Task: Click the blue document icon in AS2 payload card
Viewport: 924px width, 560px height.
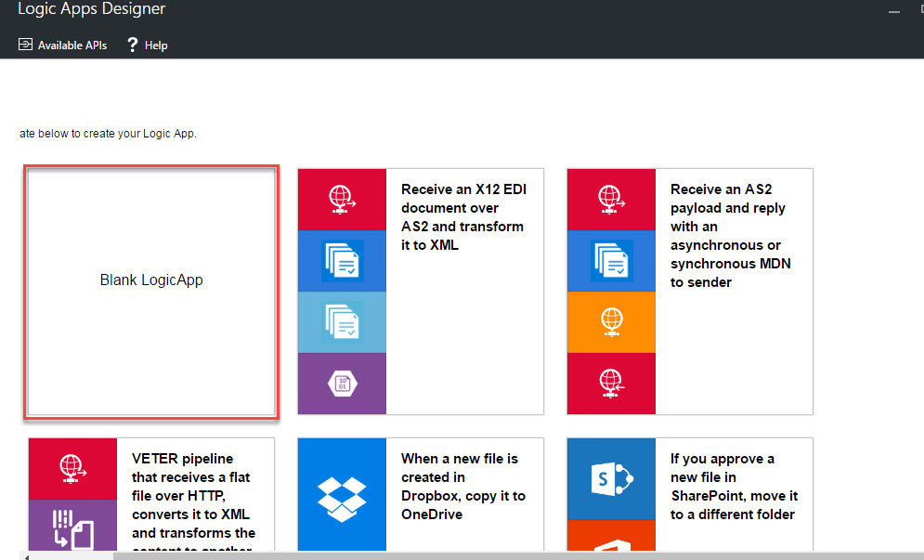Action: (611, 261)
